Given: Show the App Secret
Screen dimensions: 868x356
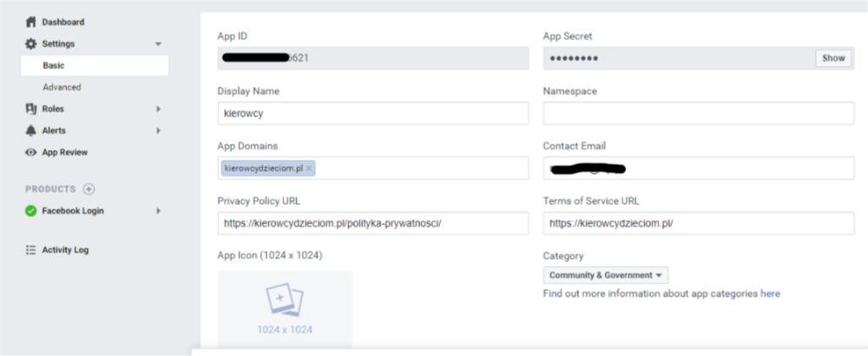Looking at the screenshot, I should coord(833,58).
